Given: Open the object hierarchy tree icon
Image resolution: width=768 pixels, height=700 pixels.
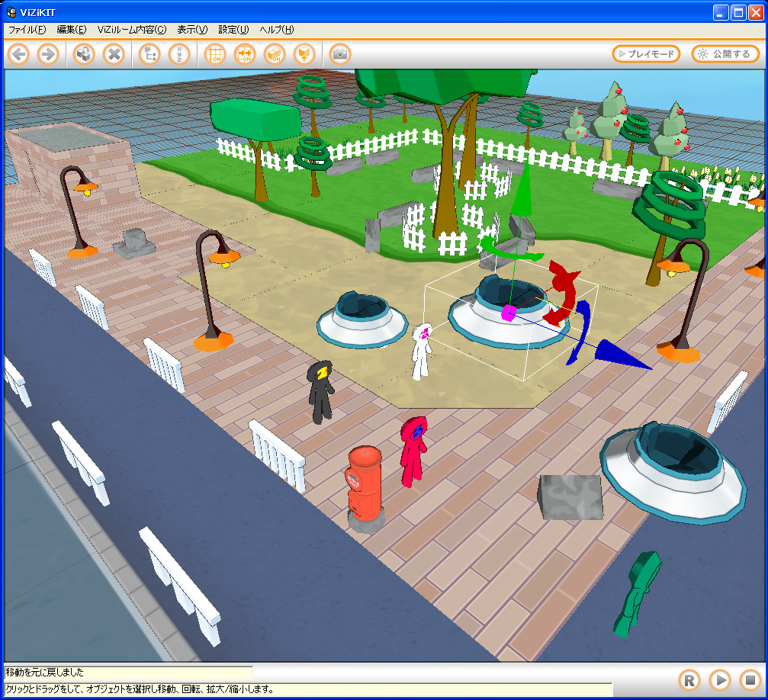Looking at the screenshot, I should pos(150,54).
